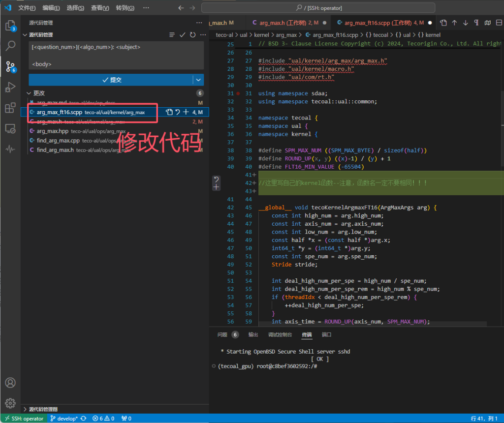Click develop branch in status bar

click(x=64, y=419)
